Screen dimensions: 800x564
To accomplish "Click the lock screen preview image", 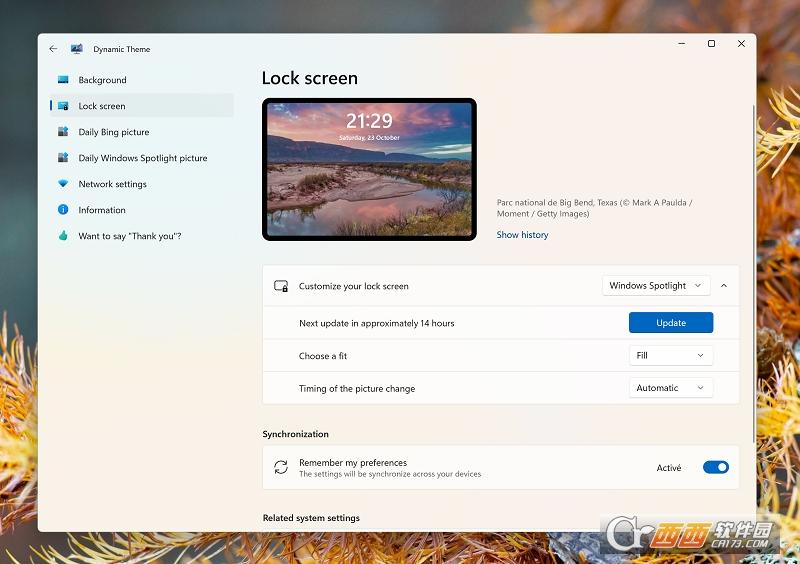I will pos(369,169).
